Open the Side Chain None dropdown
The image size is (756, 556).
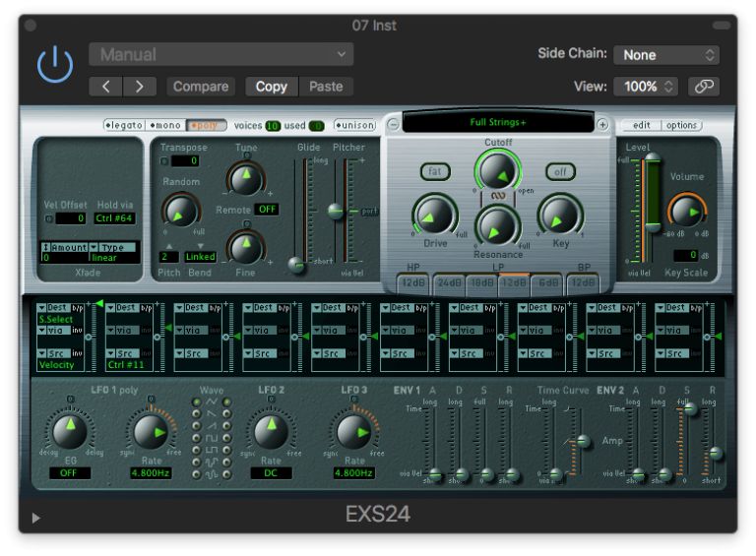tap(666, 55)
